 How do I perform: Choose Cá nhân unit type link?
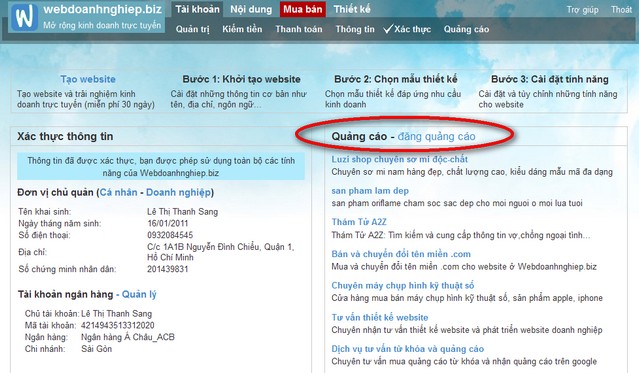click(x=119, y=192)
